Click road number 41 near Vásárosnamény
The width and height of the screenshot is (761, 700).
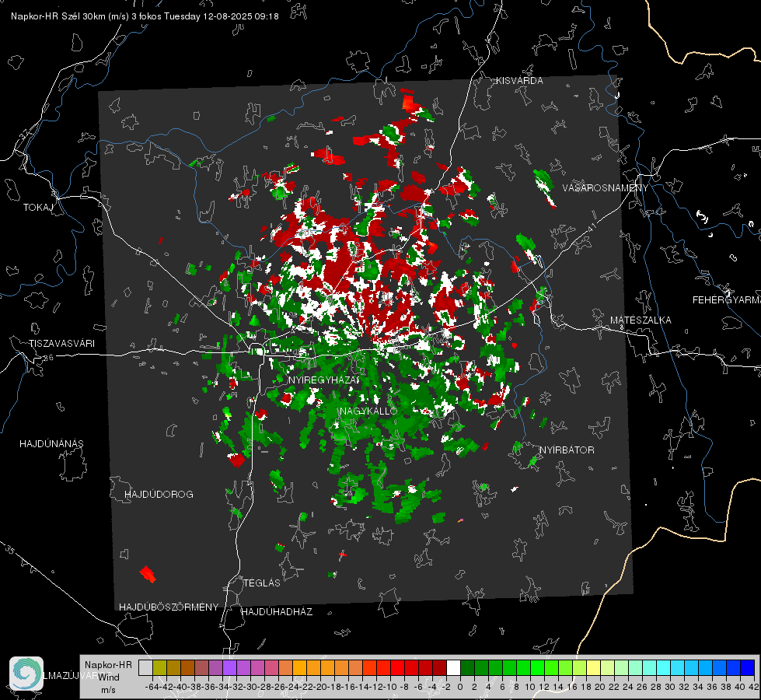tap(591, 226)
